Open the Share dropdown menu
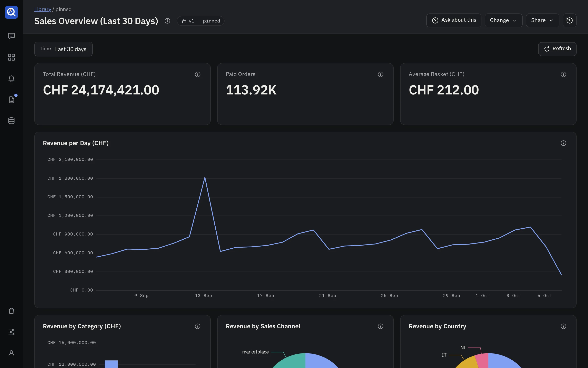 542,20
